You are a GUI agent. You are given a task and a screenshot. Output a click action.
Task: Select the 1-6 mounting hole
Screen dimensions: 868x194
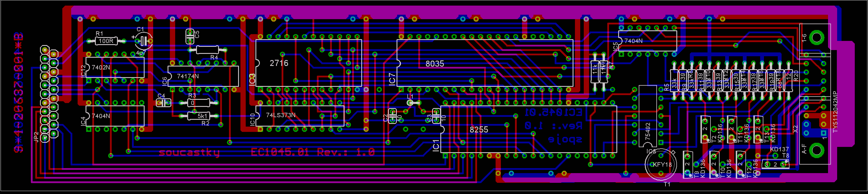[817, 37]
